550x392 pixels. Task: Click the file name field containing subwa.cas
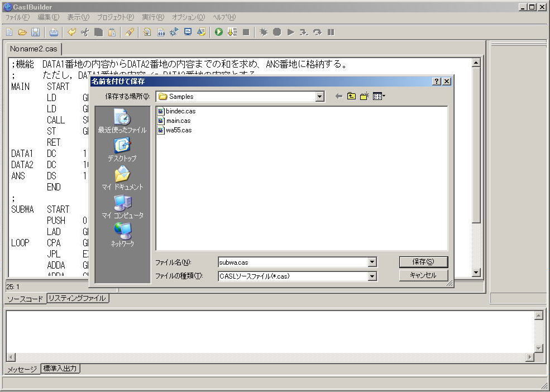(x=292, y=262)
